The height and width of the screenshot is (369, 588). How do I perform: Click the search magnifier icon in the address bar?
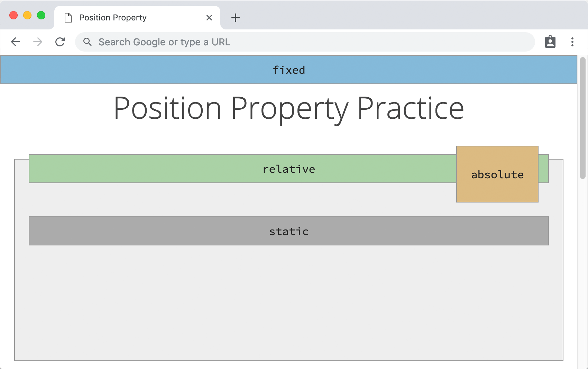[x=87, y=42]
